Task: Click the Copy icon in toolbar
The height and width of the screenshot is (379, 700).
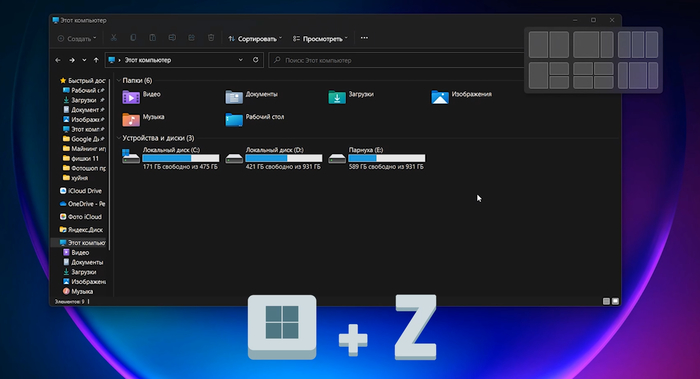Action: (x=133, y=38)
